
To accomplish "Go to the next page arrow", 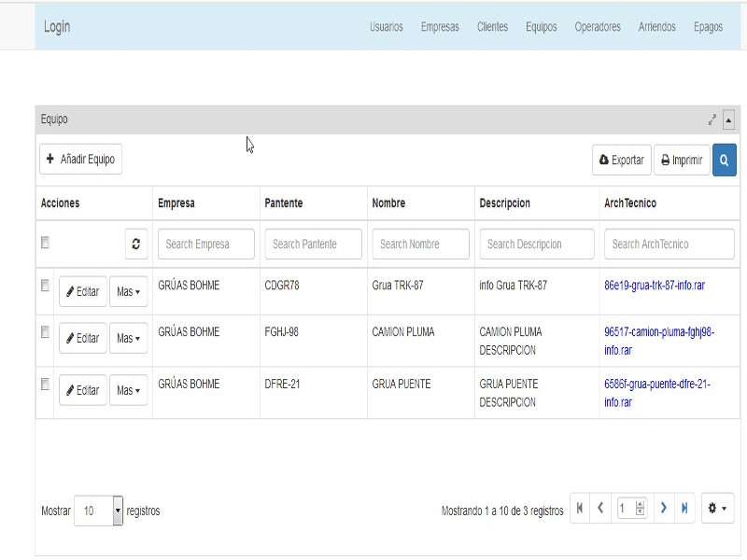I will [x=663, y=508].
